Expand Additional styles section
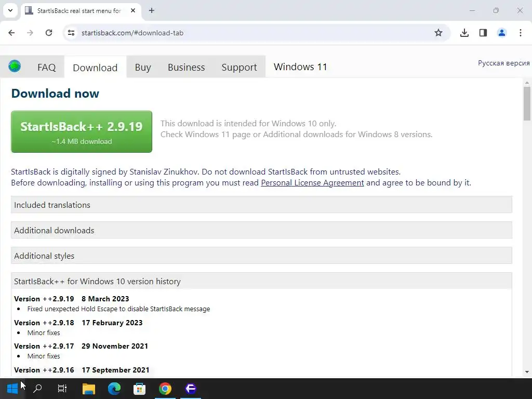Image resolution: width=532 pixels, height=399 pixels. click(261, 256)
